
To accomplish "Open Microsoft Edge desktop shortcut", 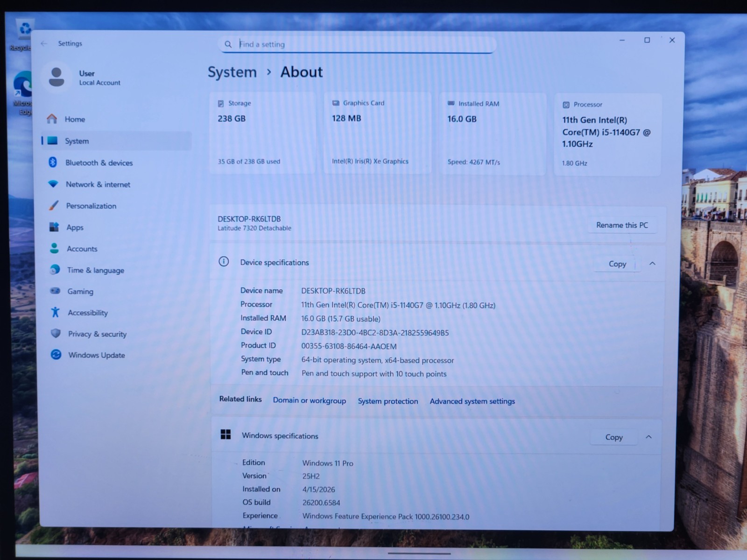I will click(22, 93).
